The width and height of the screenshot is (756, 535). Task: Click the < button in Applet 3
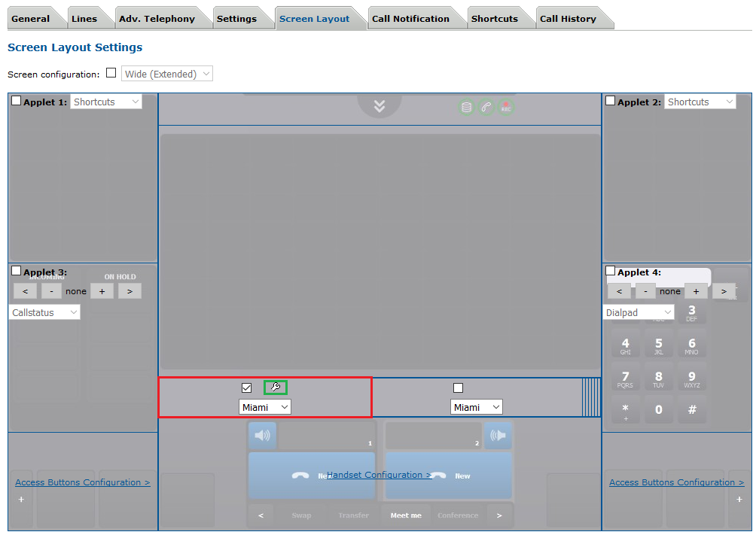pyautogui.click(x=25, y=291)
